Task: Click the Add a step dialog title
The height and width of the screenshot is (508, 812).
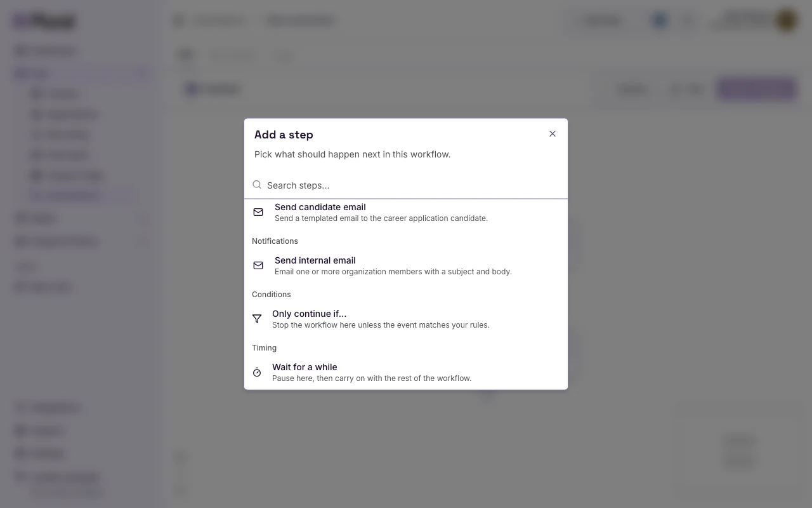Action: click(284, 135)
